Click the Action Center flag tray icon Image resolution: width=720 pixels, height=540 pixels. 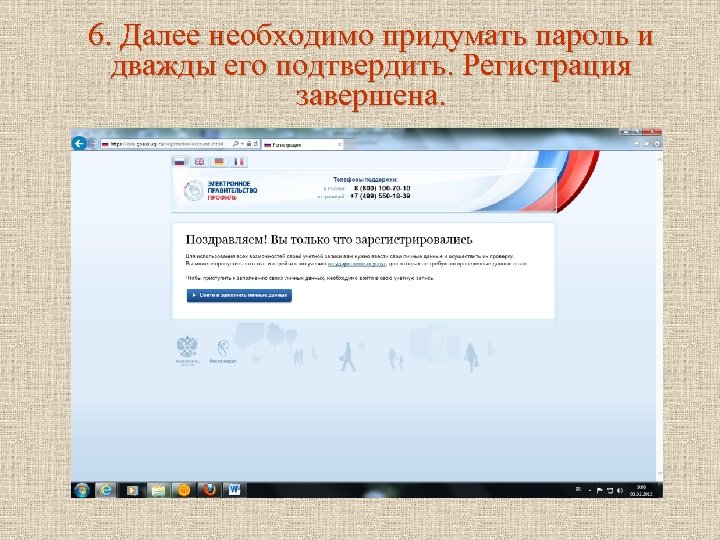pos(599,490)
